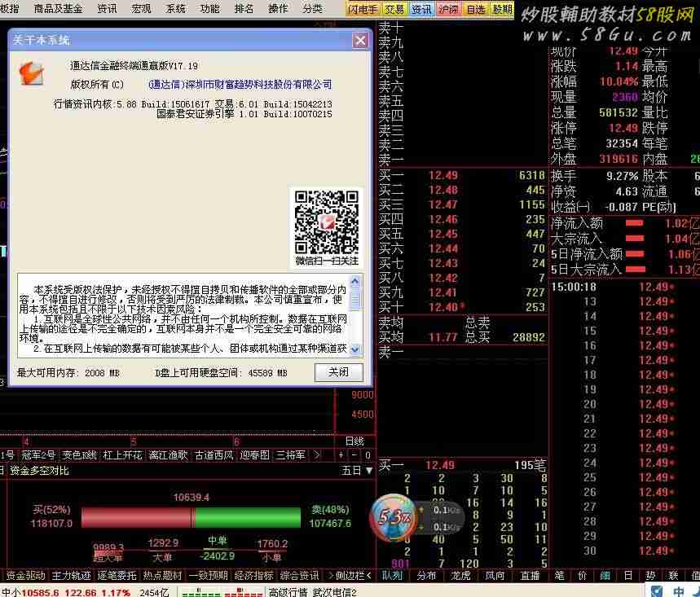Click the 中 input method tray icon

coord(678,591)
